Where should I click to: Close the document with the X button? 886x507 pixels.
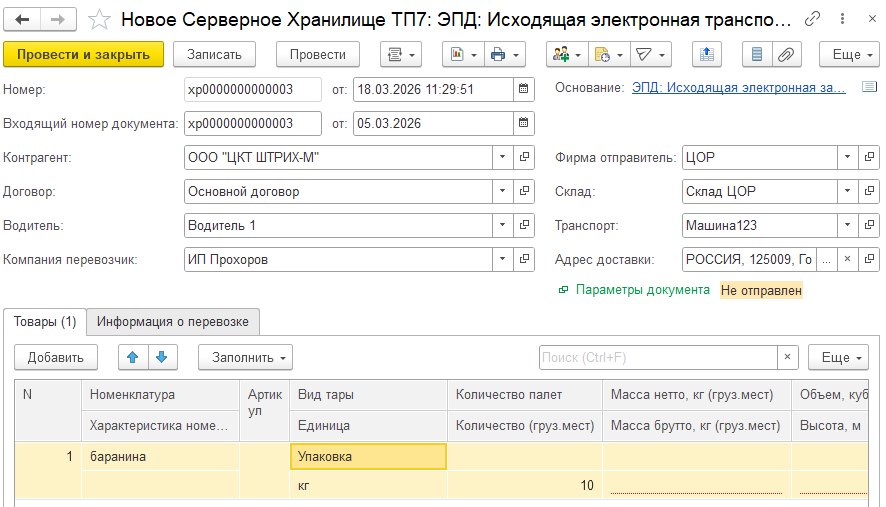(x=872, y=19)
